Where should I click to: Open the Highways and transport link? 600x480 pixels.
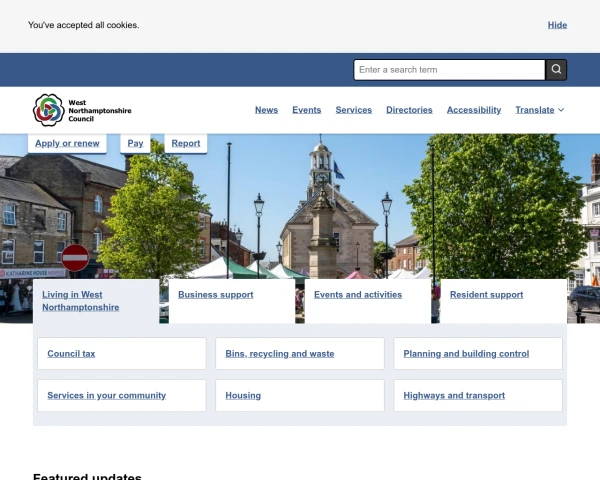click(454, 396)
